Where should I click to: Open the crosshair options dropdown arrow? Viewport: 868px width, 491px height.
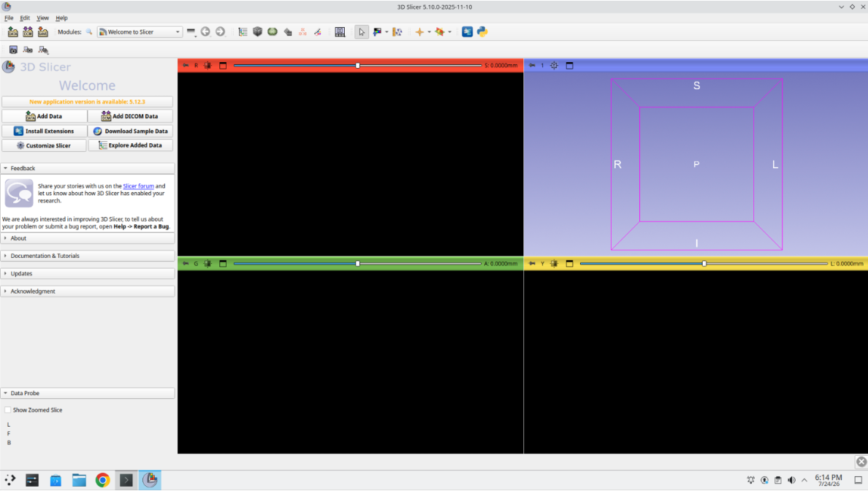pyautogui.click(x=429, y=32)
